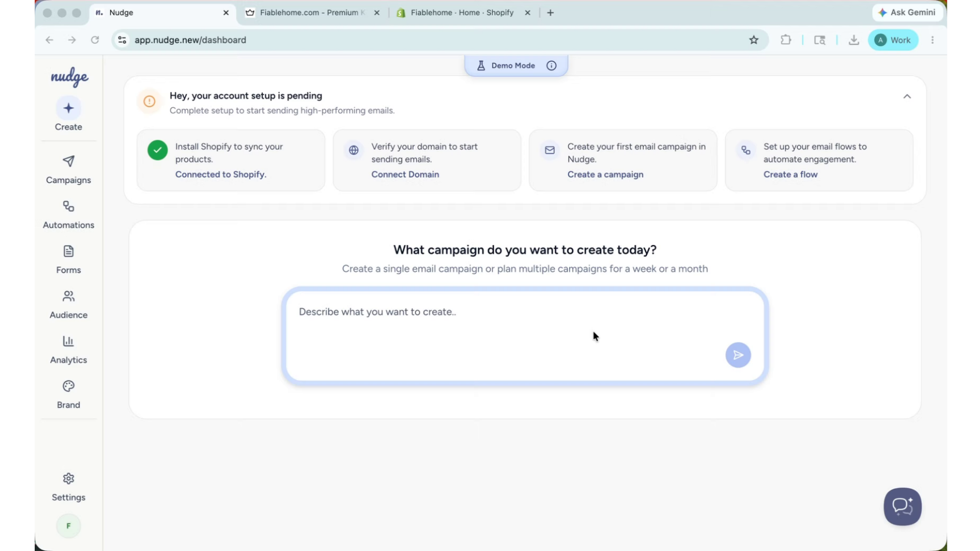Switch to the Fiablehome Shopify tab

[x=462, y=13]
